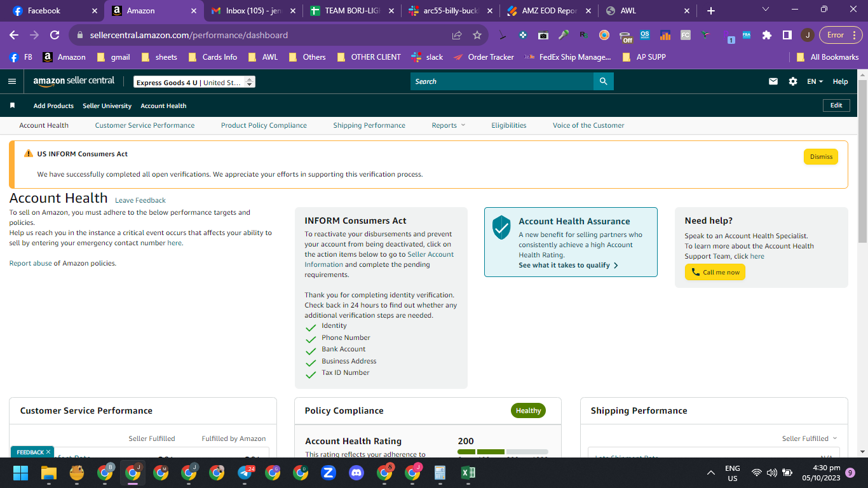The image size is (868, 488).
Task: Click the search magnifier button
Action: pos(603,81)
